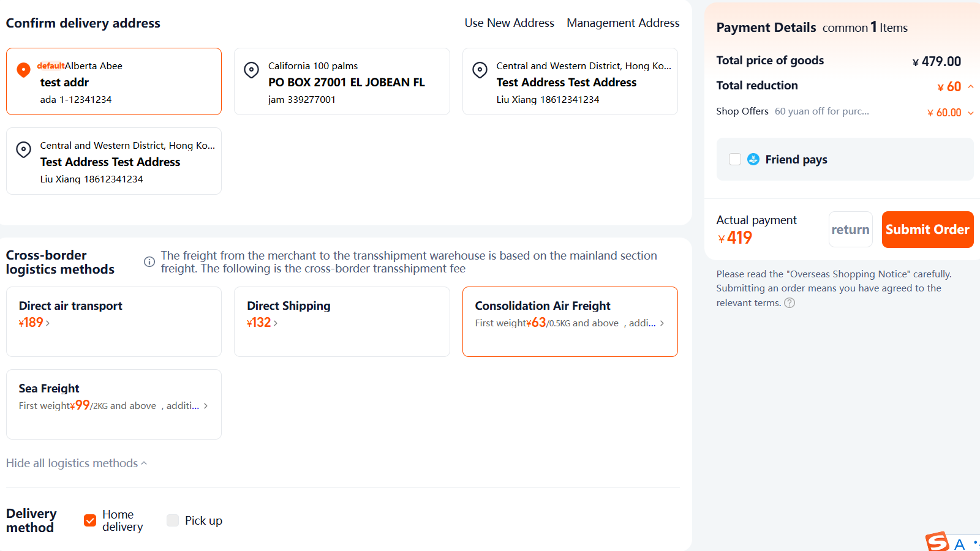This screenshot has height=551, width=980.
Task: Select the PO BOX 27001 EL JOBEAN address
Action: [342, 81]
